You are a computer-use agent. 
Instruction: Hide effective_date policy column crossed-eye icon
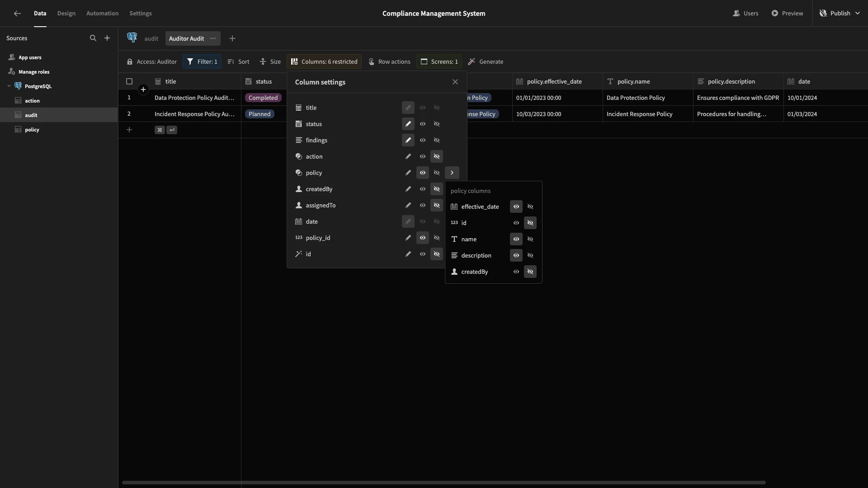[x=530, y=206]
